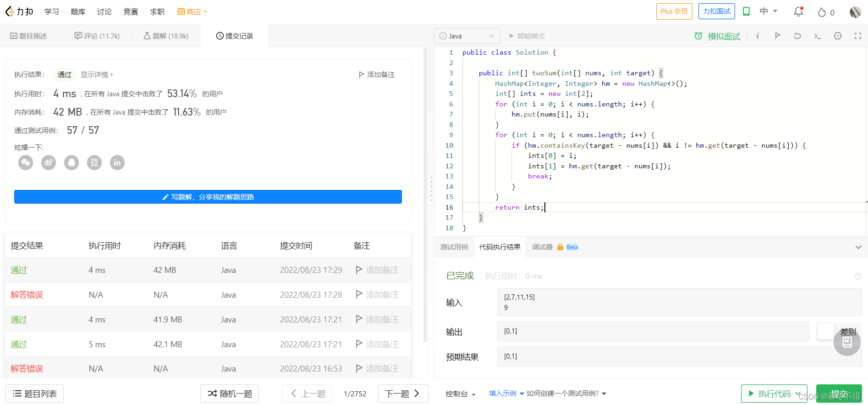Click the LinkedIn share icon
The width and height of the screenshot is (868, 405).
pos(117,162)
